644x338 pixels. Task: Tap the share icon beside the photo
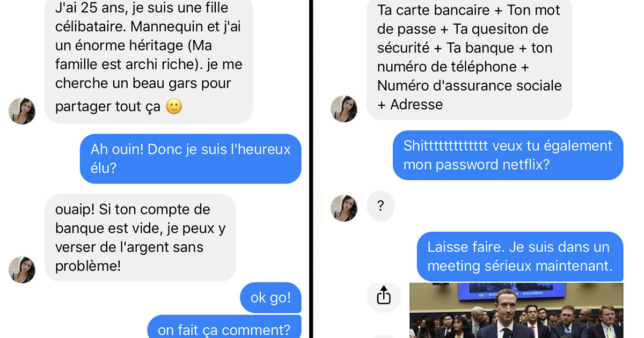click(x=384, y=296)
